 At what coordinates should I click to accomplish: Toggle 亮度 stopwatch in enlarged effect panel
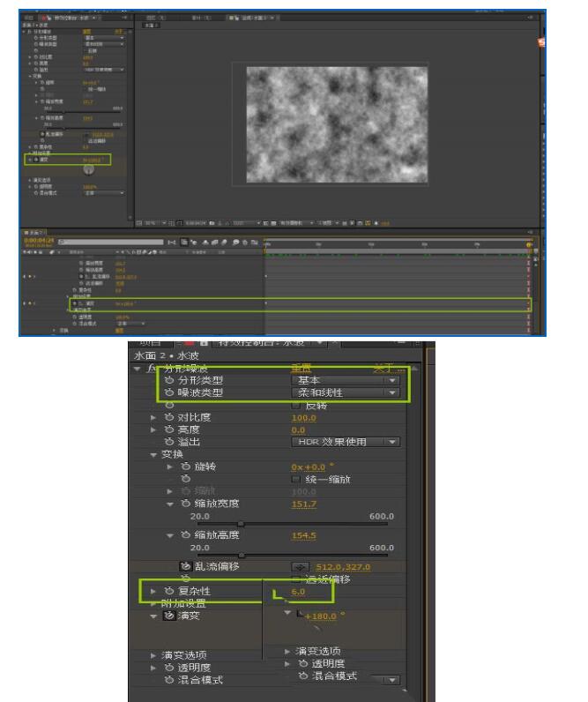(x=168, y=429)
